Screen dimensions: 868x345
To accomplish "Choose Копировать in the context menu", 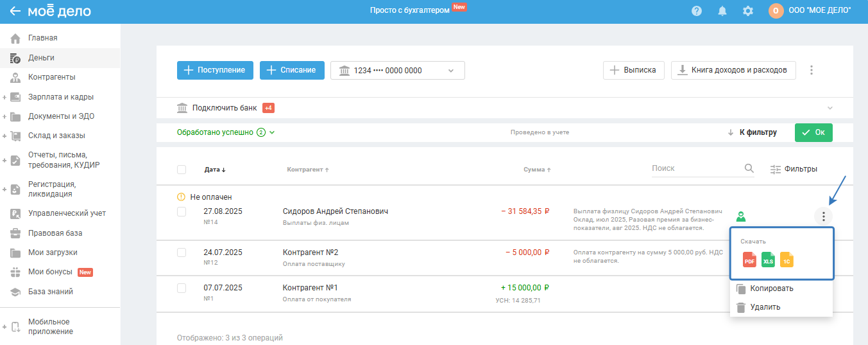I will pos(771,288).
